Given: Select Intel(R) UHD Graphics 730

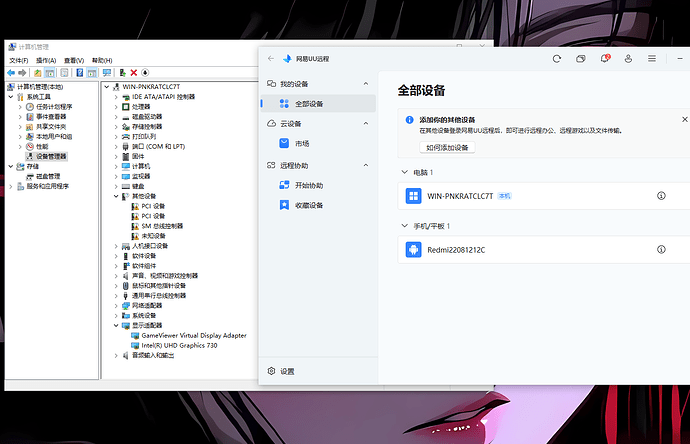Looking at the screenshot, I should click(174, 345).
